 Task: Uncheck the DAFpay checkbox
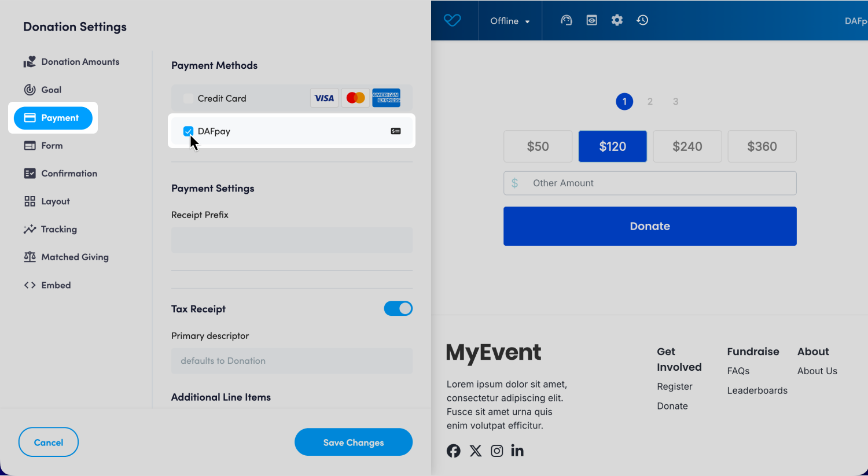tap(188, 131)
